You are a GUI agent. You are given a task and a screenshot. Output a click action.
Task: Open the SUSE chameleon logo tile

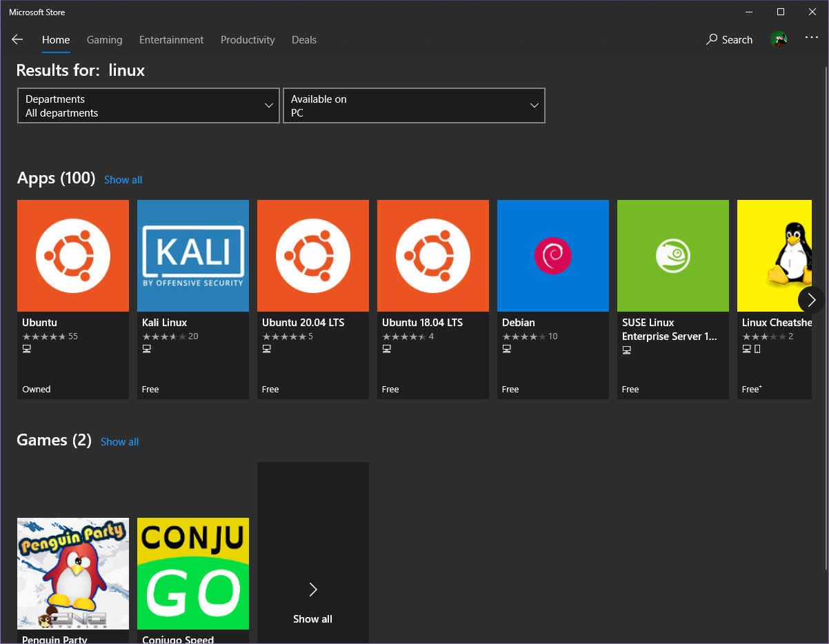click(673, 256)
